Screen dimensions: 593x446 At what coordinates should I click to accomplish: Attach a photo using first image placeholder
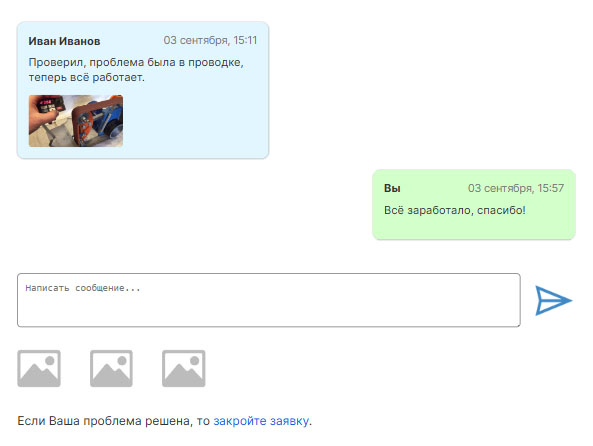[x=39, y=368]
